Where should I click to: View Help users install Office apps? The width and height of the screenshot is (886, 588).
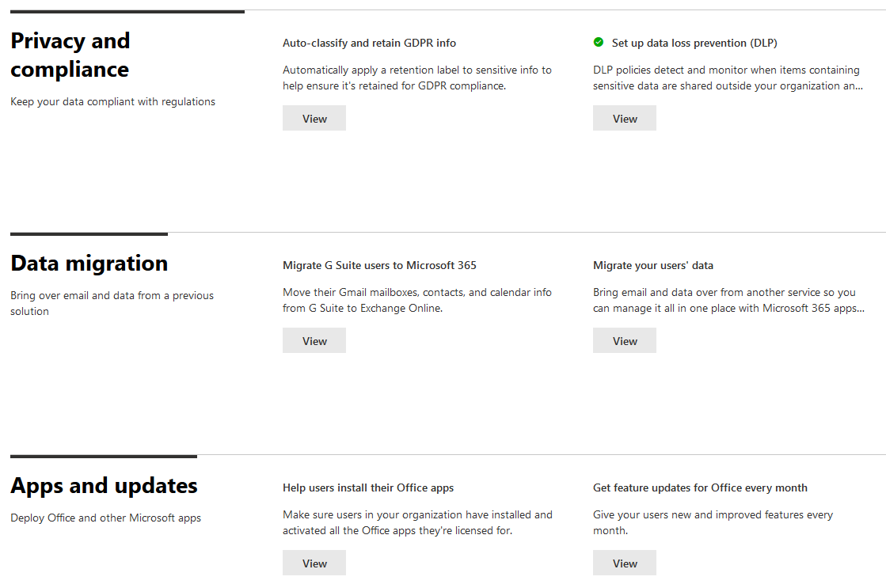click(x=314, y=563)
